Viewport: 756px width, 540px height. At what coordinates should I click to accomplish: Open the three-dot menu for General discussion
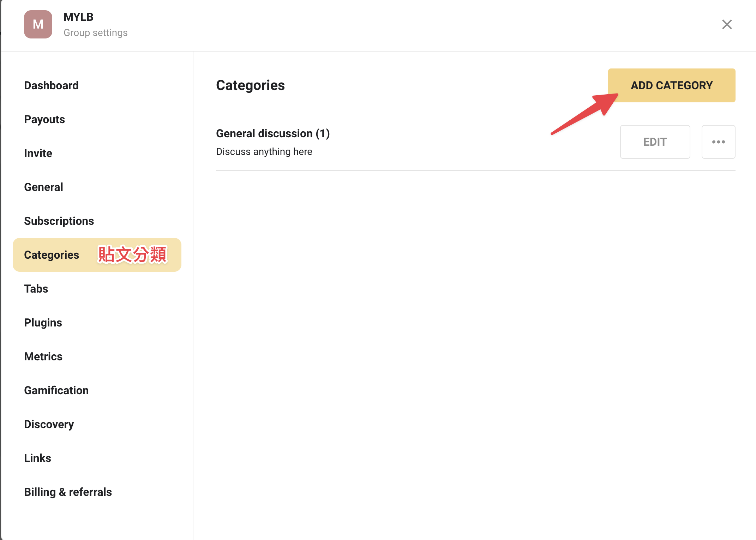click(718, 142)
